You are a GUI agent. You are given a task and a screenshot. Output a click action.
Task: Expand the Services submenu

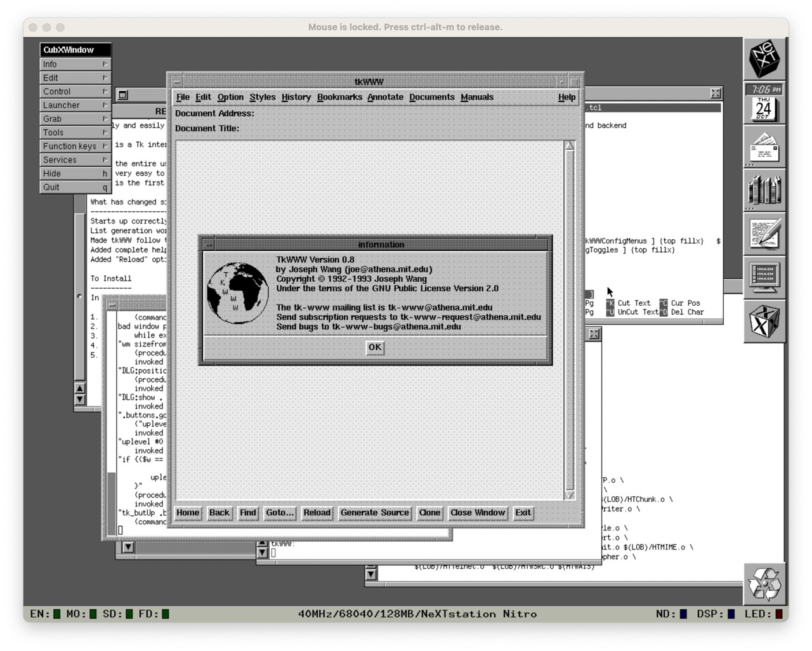point(75,160)
